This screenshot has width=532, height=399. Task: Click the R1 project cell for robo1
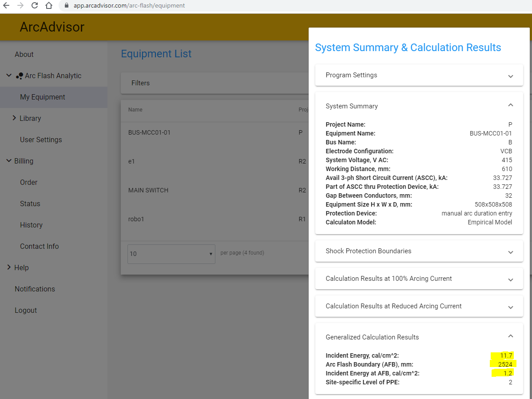pos(302,219)
